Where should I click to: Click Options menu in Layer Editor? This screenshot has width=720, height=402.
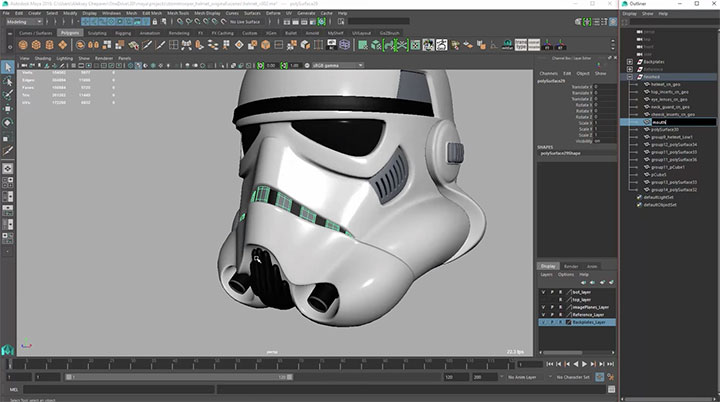click(566, 274)
